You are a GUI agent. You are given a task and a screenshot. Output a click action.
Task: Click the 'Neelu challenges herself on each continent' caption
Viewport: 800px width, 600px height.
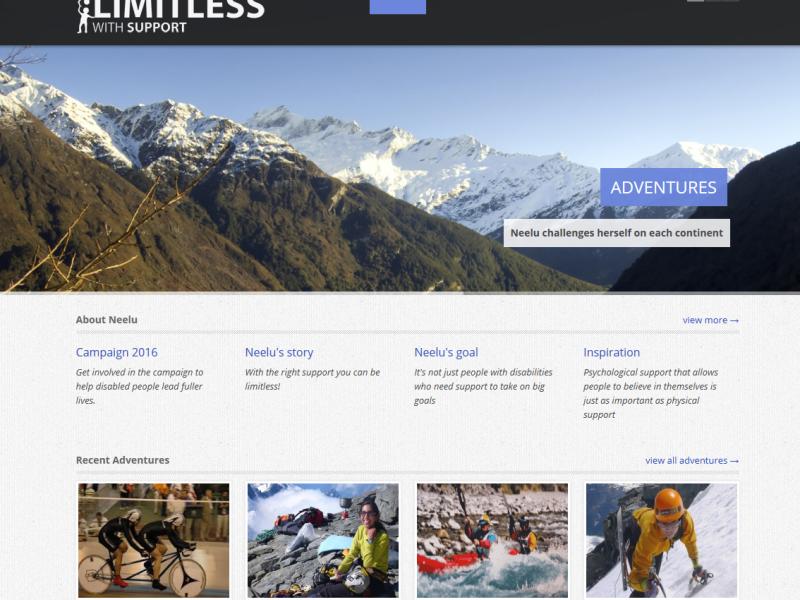[x=616, y=233]
